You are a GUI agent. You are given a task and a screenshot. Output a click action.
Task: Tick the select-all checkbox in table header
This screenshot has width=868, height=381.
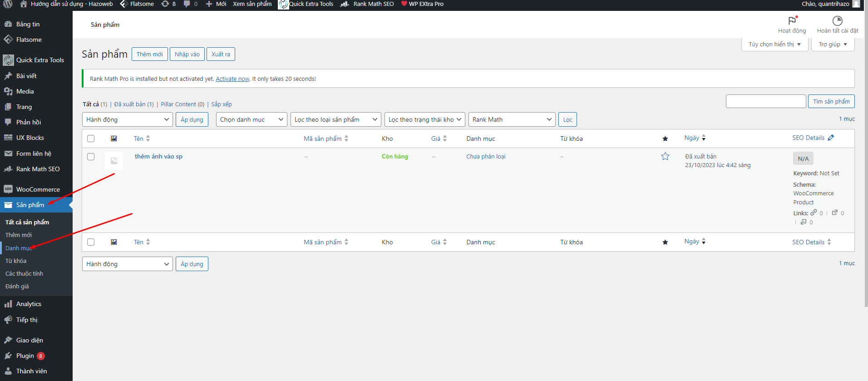91,139
